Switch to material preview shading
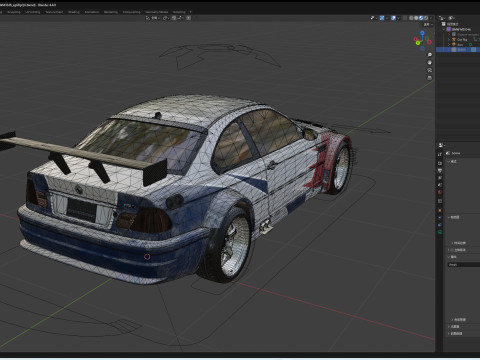 click(x=421, y=18)
